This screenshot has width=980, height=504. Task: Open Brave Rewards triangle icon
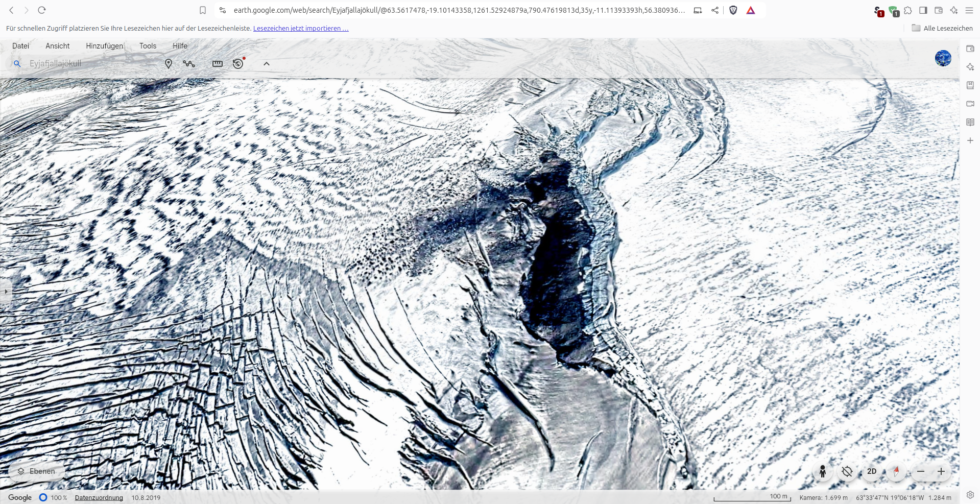point(751,10)
